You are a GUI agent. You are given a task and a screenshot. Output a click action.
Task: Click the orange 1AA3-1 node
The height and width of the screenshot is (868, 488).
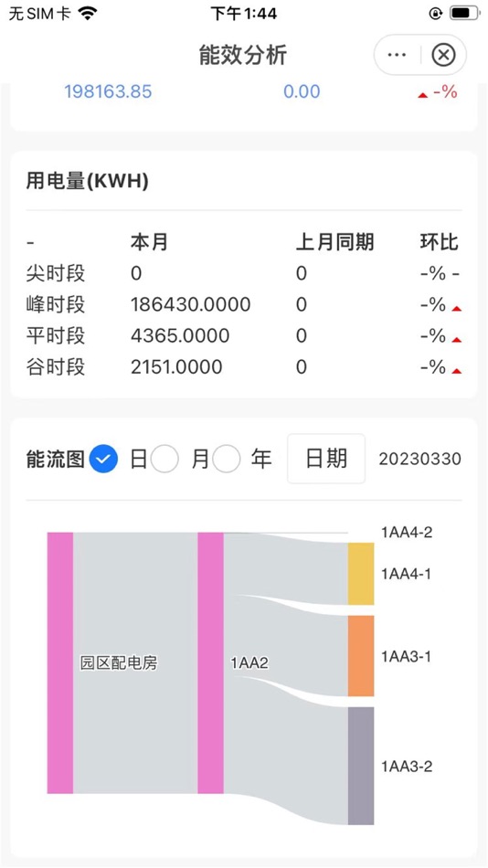[361, 655]
